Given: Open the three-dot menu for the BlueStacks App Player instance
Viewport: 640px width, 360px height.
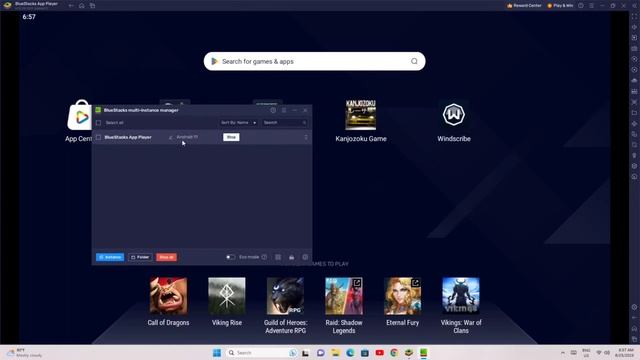Looking at the screenshot, I should [306, 137].
